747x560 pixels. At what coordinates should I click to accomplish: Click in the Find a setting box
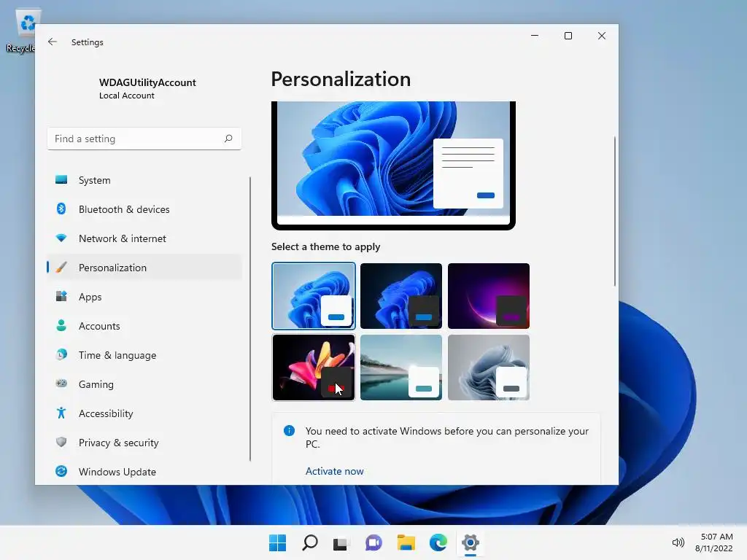click(x=144, y=139)
